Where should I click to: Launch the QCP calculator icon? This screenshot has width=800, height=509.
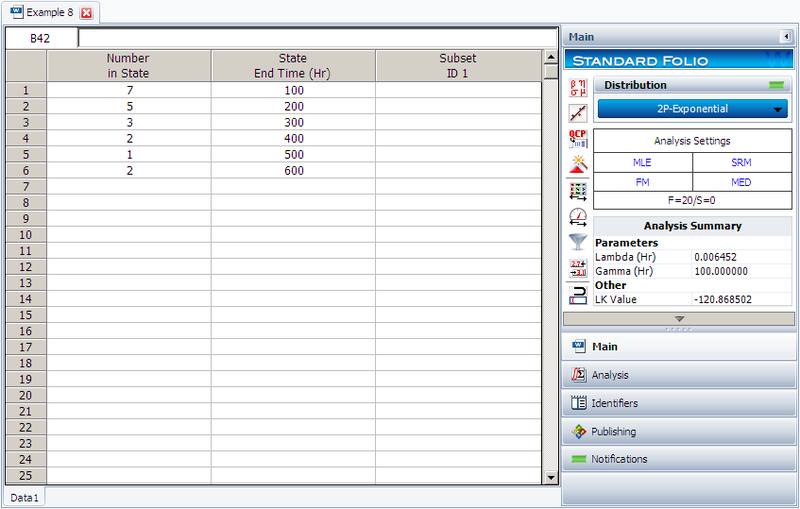[578, 139]
